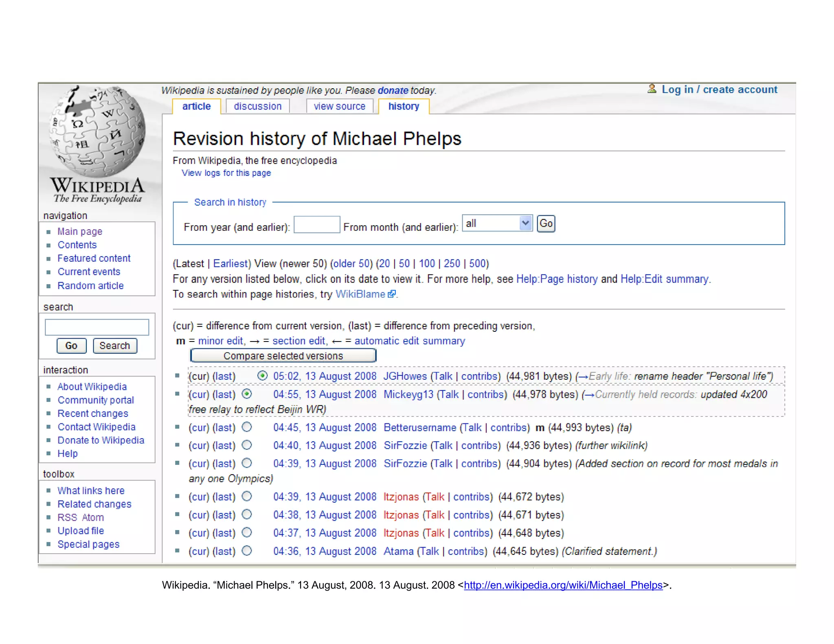Image resolution: width=834 pixels, height=644 pixels.
Task: Open View logs for this page
Action: [x=226, y=173]
